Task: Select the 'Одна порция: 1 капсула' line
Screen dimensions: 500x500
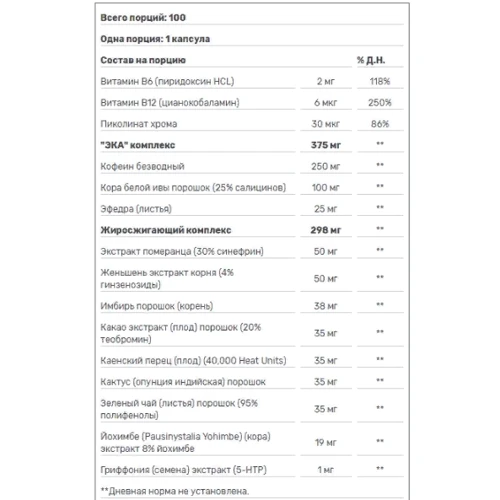Action: [155, 39]
